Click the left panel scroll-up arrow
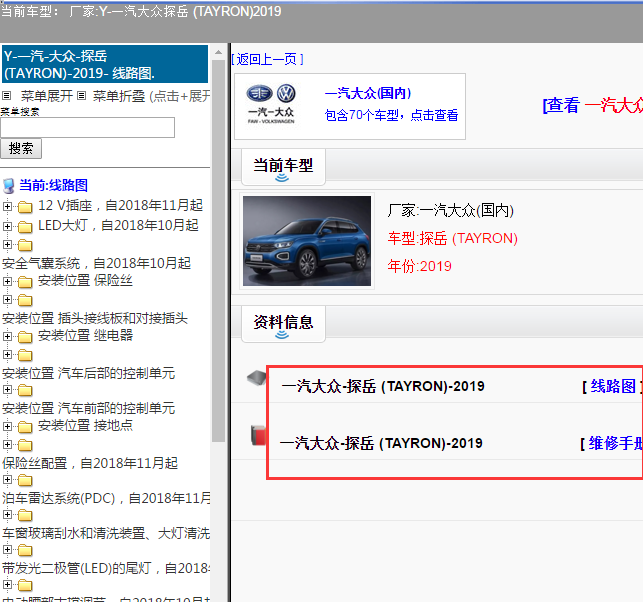 tap(218, 52)
